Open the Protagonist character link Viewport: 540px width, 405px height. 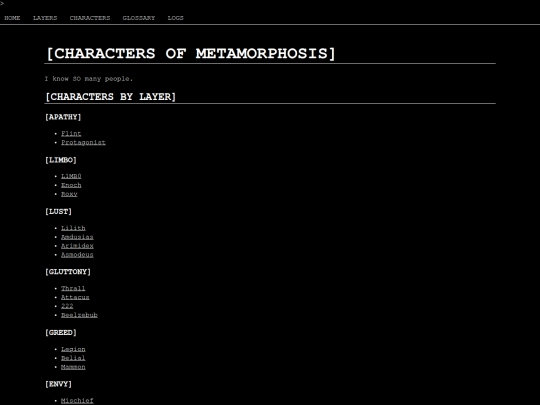coord(83,143)
